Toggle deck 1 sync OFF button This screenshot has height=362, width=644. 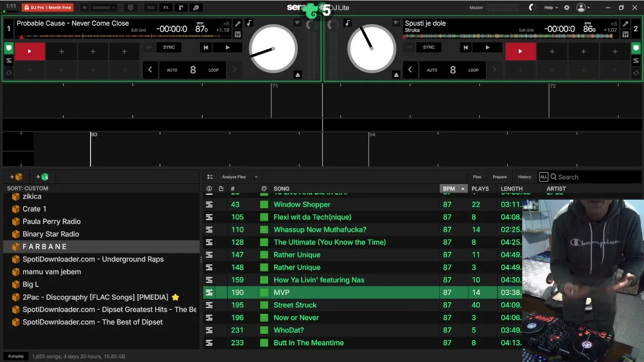(148, 47)
